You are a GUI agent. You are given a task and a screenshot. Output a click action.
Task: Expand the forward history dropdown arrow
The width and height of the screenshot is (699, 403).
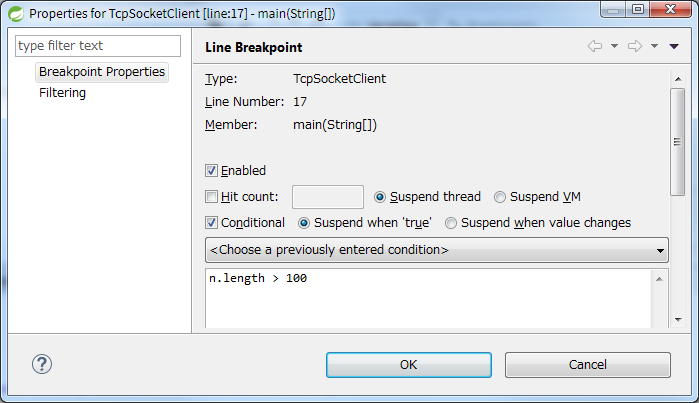(654, 46)
